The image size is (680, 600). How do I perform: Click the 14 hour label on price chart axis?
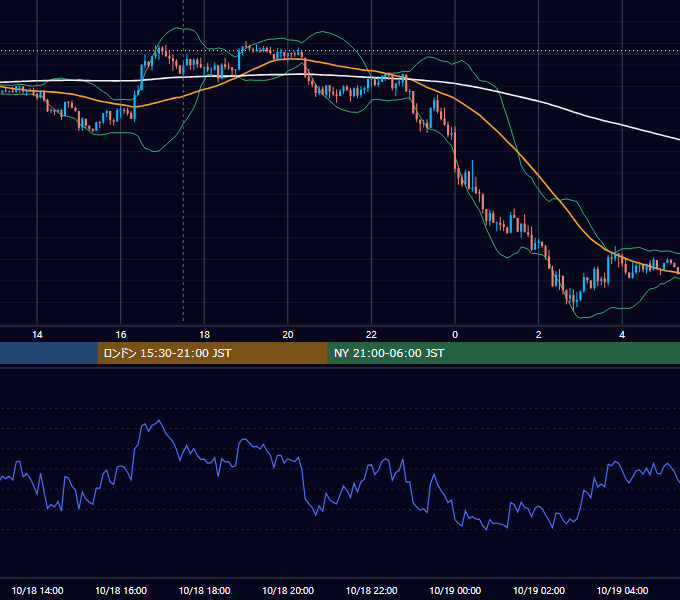pos(37,335)
